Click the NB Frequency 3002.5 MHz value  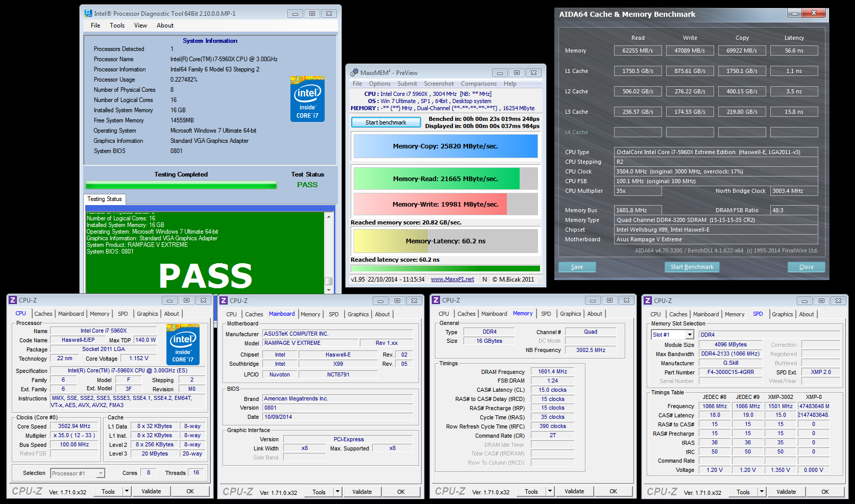591,350
